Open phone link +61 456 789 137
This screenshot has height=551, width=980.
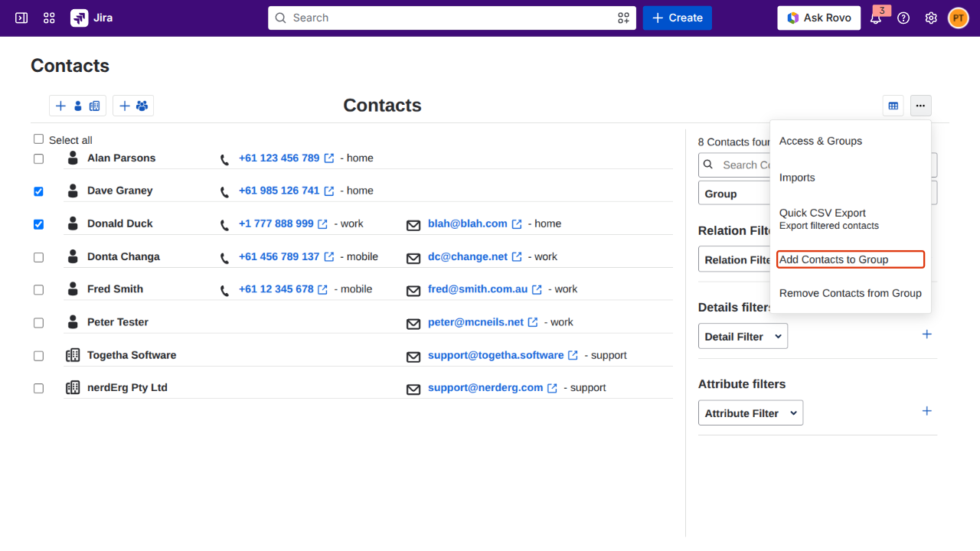coord(279,256)
